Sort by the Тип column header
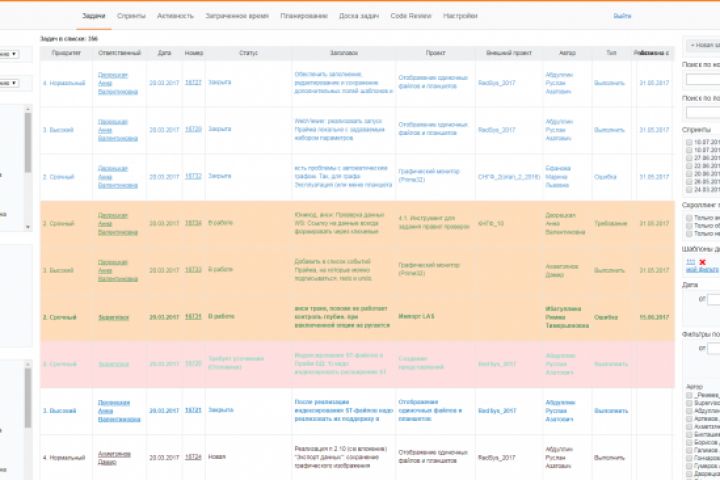 611,53
